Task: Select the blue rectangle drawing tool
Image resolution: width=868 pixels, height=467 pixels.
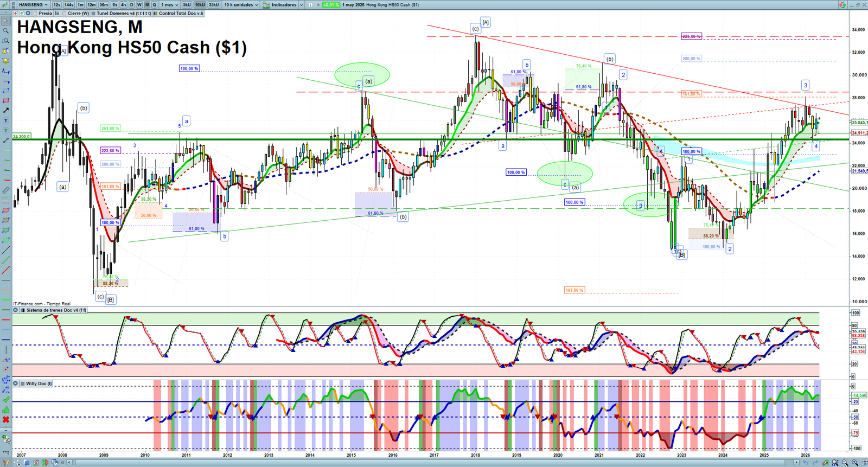Action: point(6,91)
